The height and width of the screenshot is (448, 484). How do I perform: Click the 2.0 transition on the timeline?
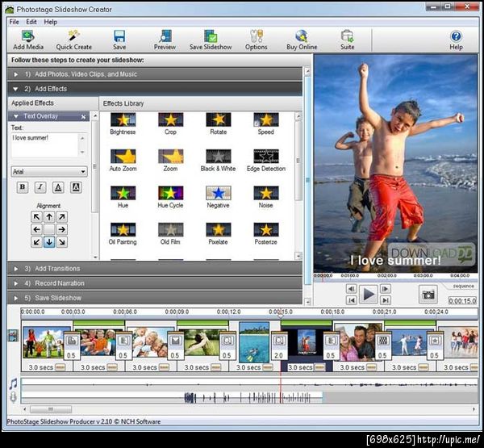tap(279, 346)
